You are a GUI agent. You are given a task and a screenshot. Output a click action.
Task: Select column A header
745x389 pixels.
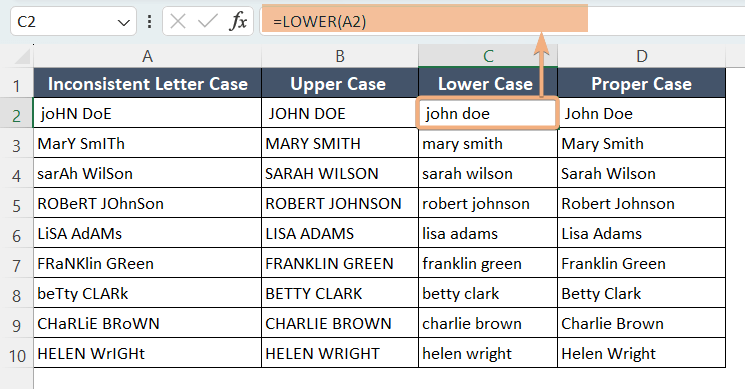(147, 56)
